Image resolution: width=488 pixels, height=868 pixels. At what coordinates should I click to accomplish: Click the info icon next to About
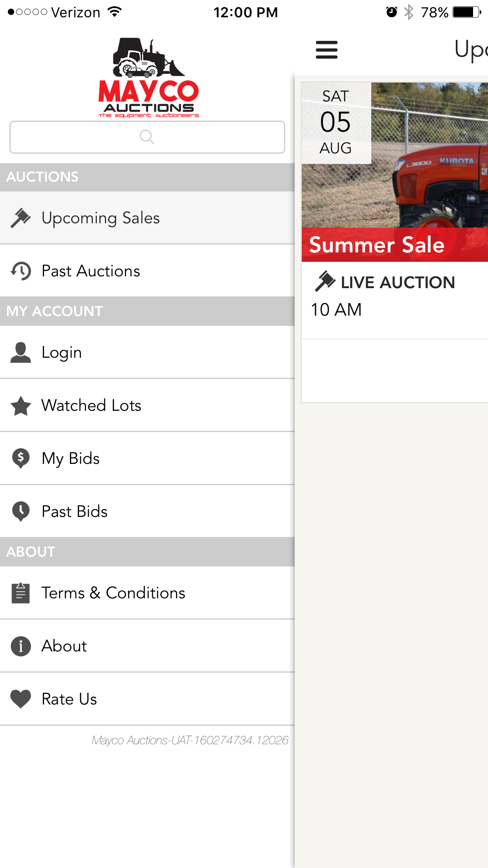pos(20,646)
